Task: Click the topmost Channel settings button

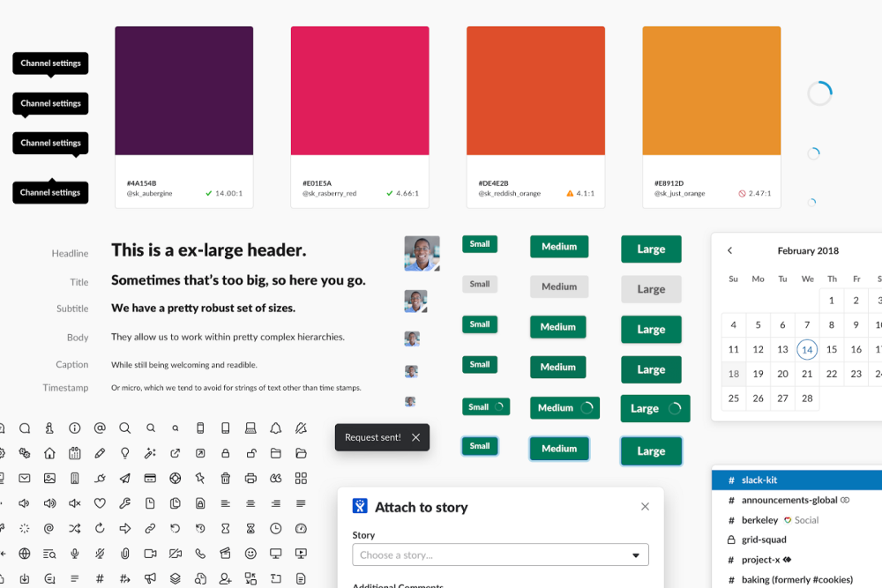Action: [x=50, y=63]
